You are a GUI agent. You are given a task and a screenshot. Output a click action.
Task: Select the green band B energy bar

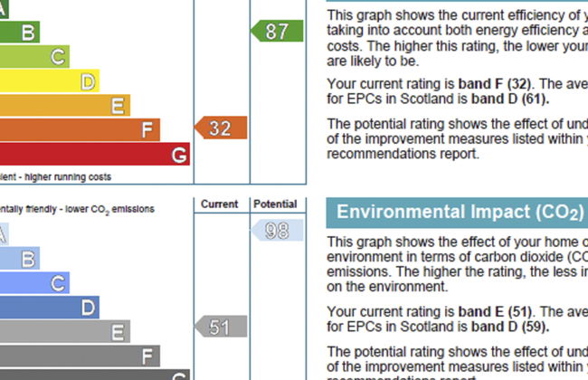pyautogui.click(x=18, y=33)
